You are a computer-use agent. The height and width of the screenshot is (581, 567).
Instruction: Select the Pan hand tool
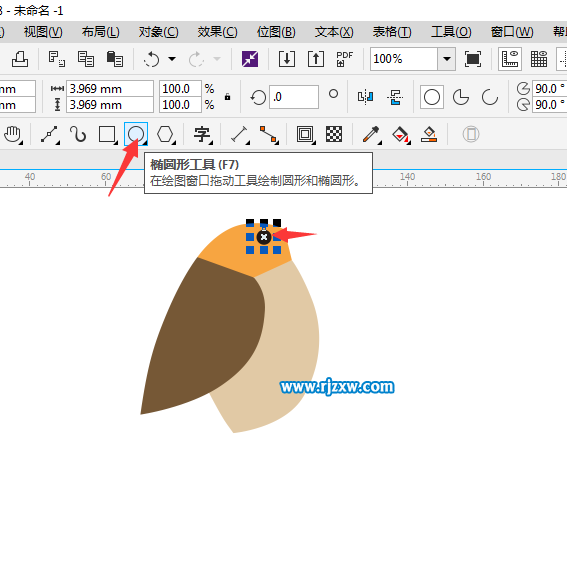click(x=13, y=134)
